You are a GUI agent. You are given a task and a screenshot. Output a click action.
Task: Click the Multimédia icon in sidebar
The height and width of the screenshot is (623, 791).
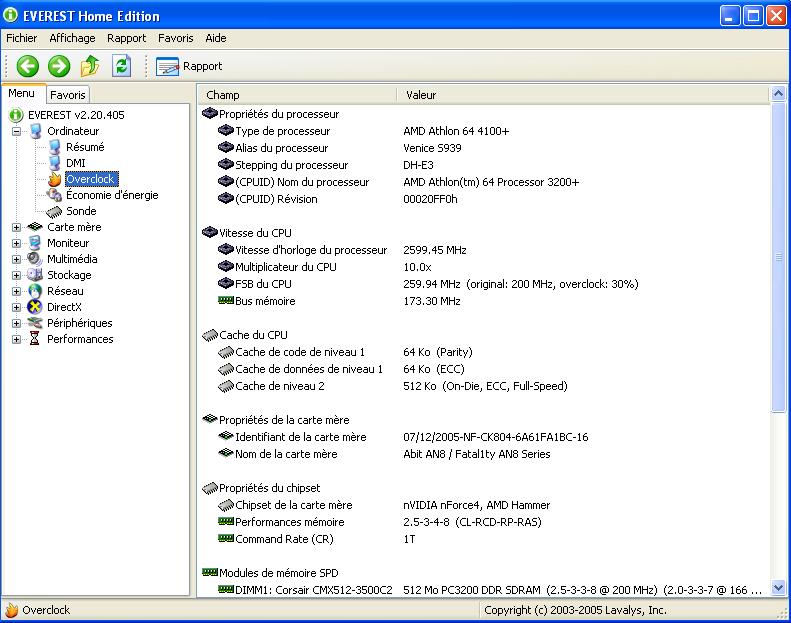coord(35,259)
